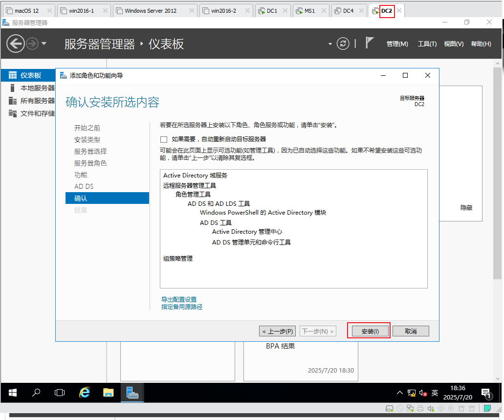Viewport: 504px width, 420px height.
Task: Open Windows Start menu
Action: pyautogui.click(x=13, y=393)
